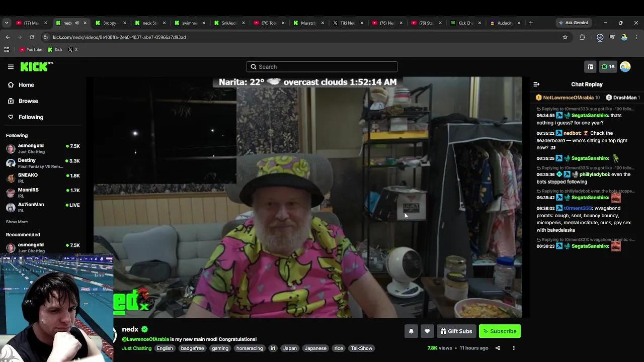
Task: Open the MonniRS channel in Following
Action: (43, 193)
